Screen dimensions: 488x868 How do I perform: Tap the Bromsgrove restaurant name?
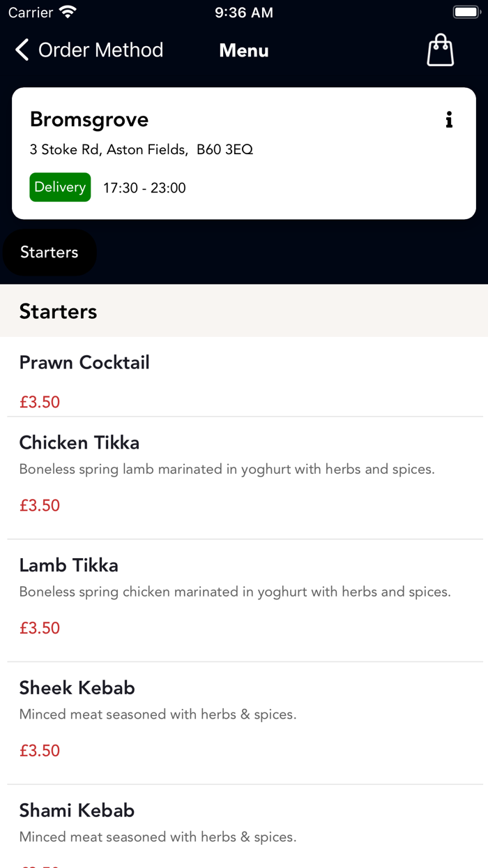89,119
